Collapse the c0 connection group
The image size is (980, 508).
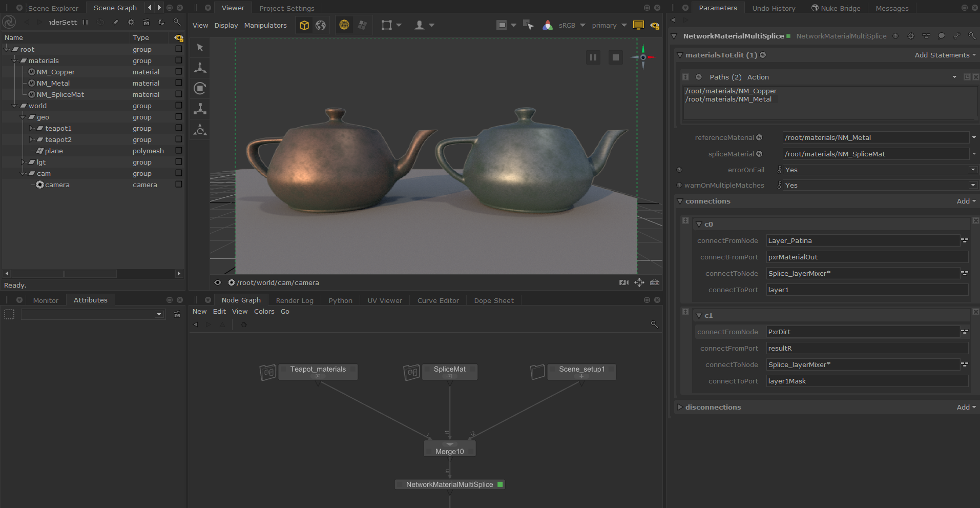coord(699,224)
